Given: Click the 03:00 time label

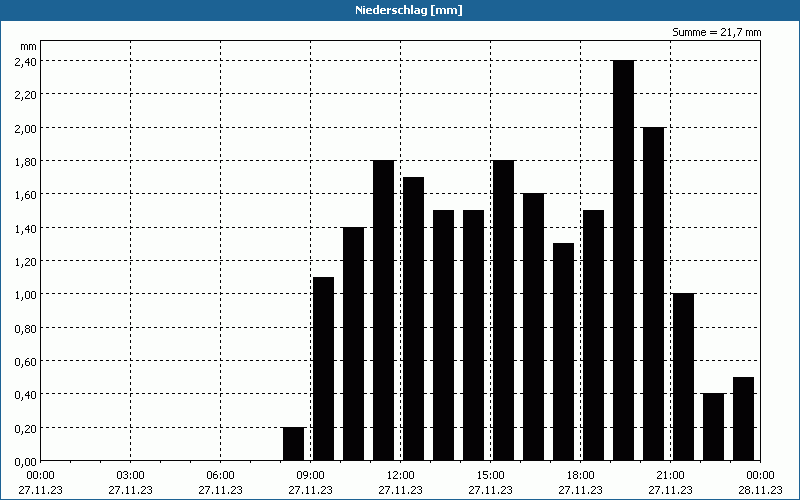Looking at the screenshot, I should [131, 476].
